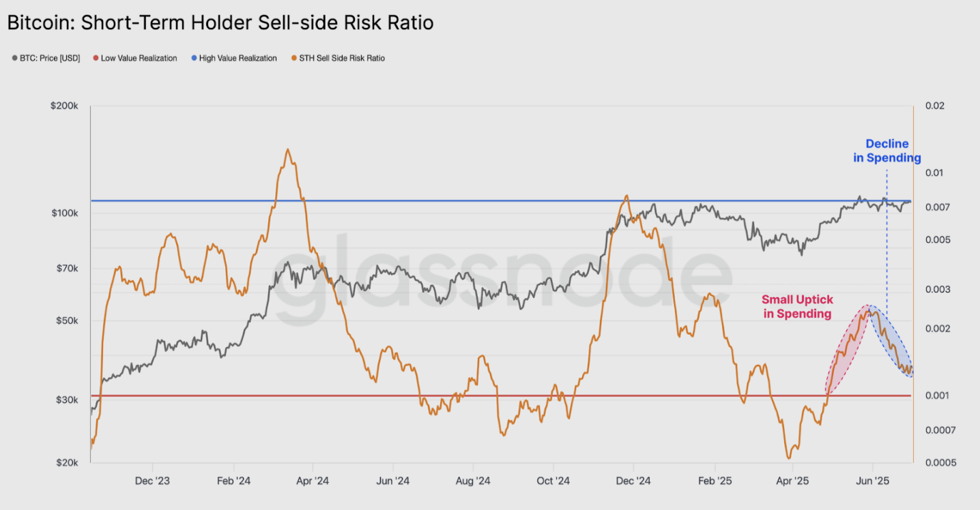Viewport: 980px width, 510px height.
Task: Click the gray BTC Price legend dot
Action: [15, 59]
